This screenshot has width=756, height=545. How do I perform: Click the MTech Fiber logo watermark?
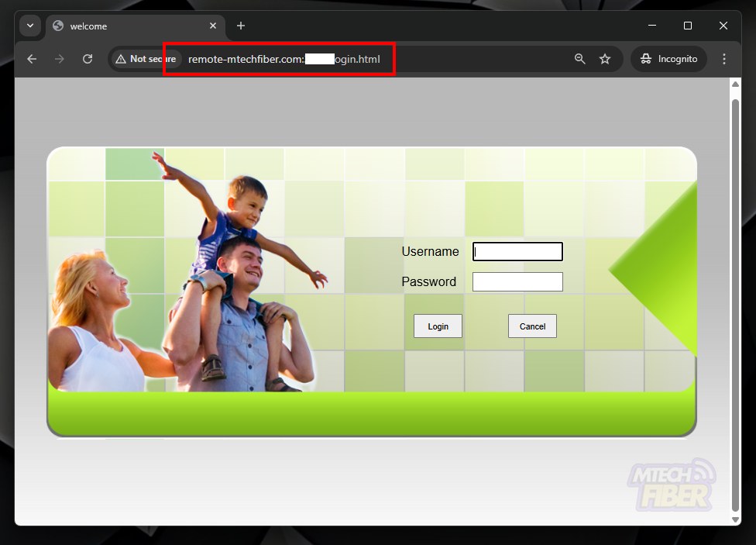pos(672,485)
